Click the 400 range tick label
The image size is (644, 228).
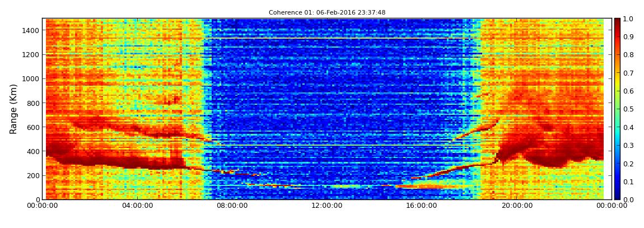[x=33, y=152]
